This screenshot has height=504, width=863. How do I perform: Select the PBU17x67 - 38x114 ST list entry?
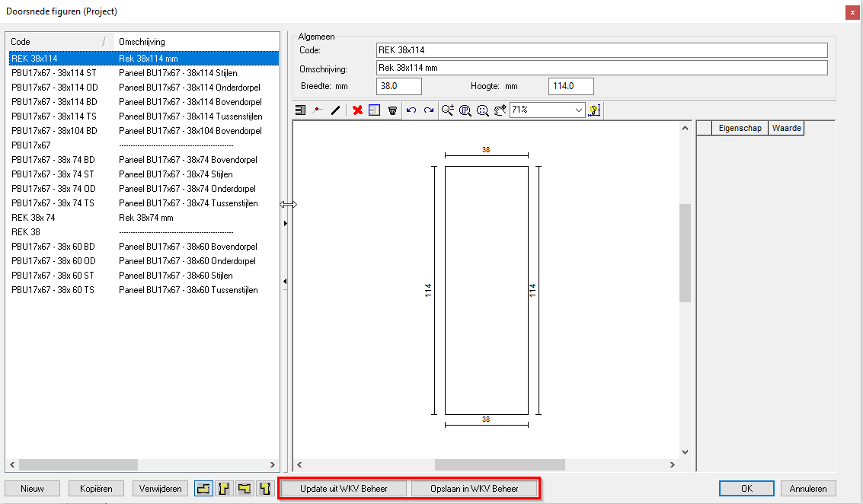57,72
